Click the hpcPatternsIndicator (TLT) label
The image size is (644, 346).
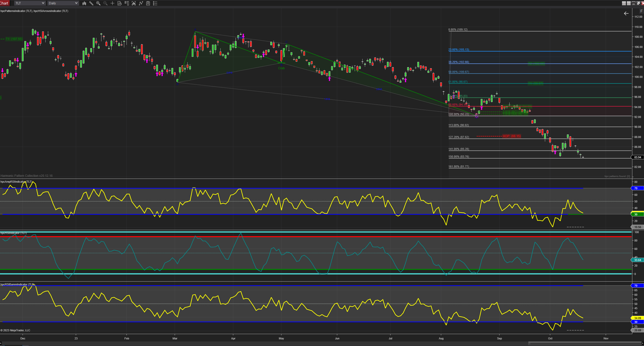16,11
